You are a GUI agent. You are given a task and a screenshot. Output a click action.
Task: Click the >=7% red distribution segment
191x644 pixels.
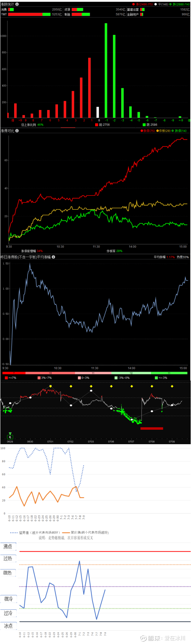[14, 373]
